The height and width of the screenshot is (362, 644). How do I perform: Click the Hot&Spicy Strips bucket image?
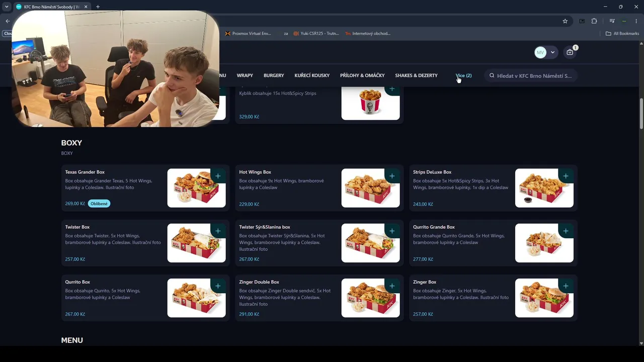[370, 103]
